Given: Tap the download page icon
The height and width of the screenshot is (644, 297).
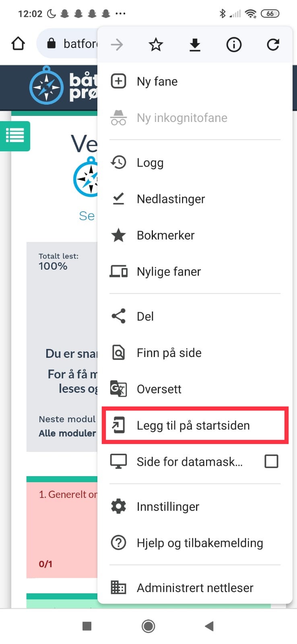Looking at the screenshot, I should 195,45.
